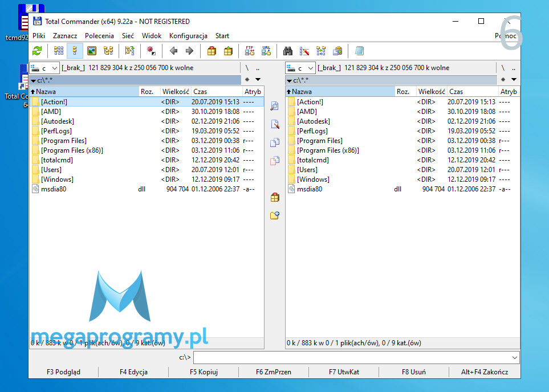Launch the multi-rename tool icon
549x392 pixels.
pyautogui.click(x=304, y=51)
